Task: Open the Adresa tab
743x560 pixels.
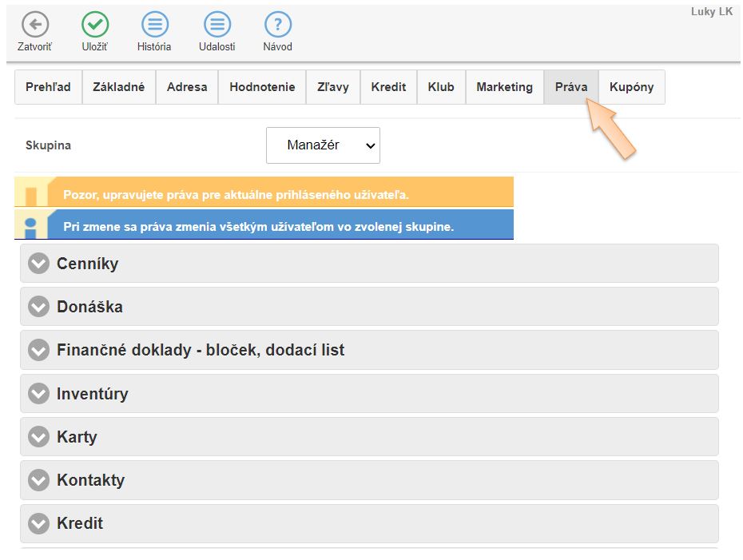Action: pos(187,87)
